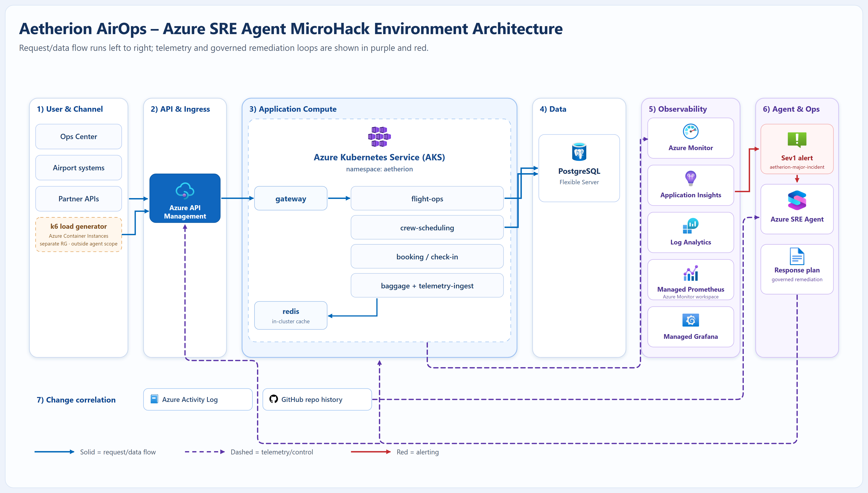868x493 pixels.
Task: Click the "Flexible Server" subtitle
Action: [579, 182]
